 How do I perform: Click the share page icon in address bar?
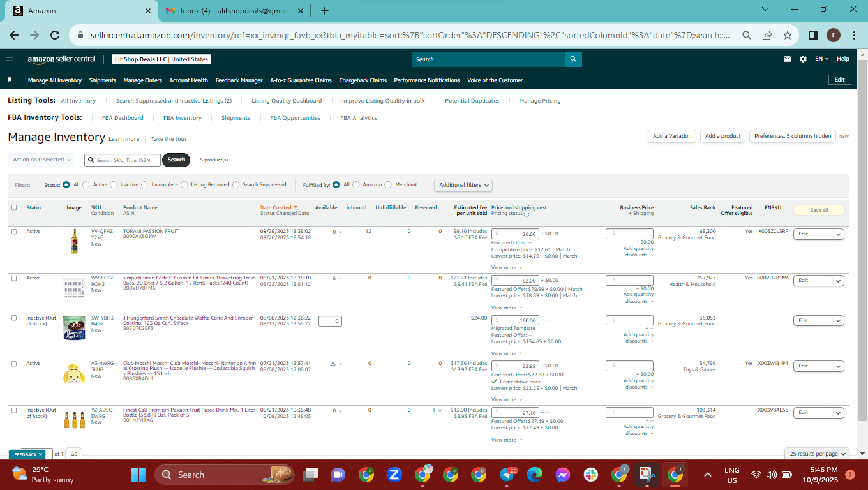(x=767, y=36)
